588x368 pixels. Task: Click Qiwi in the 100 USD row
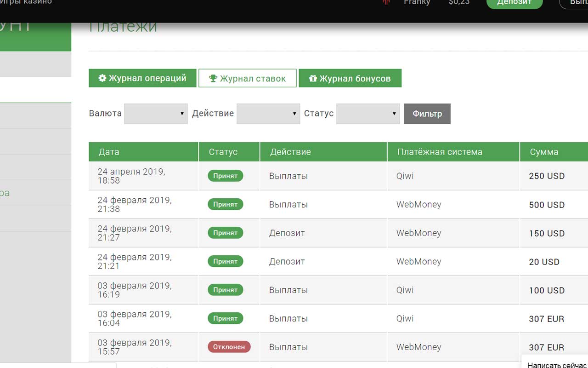pyautogui.click(x=405, y=290)
